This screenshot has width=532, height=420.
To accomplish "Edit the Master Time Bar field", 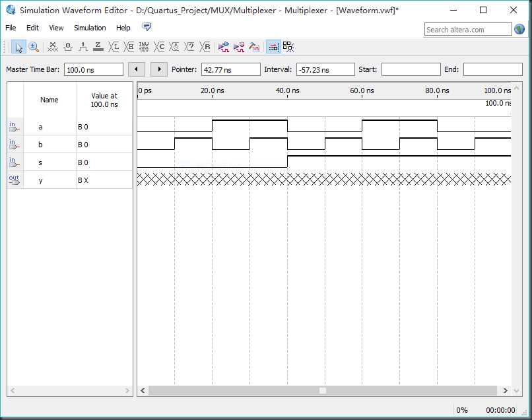I will coord(94,69).
